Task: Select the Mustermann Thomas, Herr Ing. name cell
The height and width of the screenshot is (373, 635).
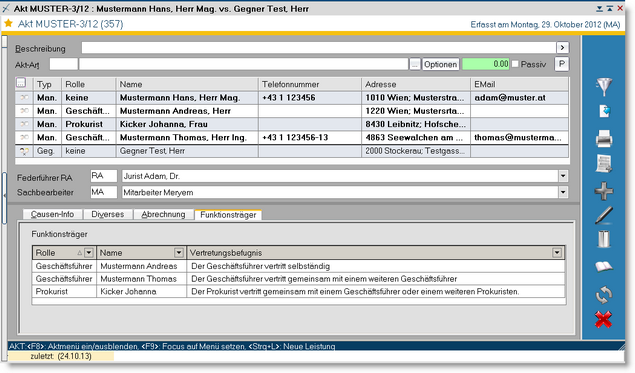Action: [187, 138]
